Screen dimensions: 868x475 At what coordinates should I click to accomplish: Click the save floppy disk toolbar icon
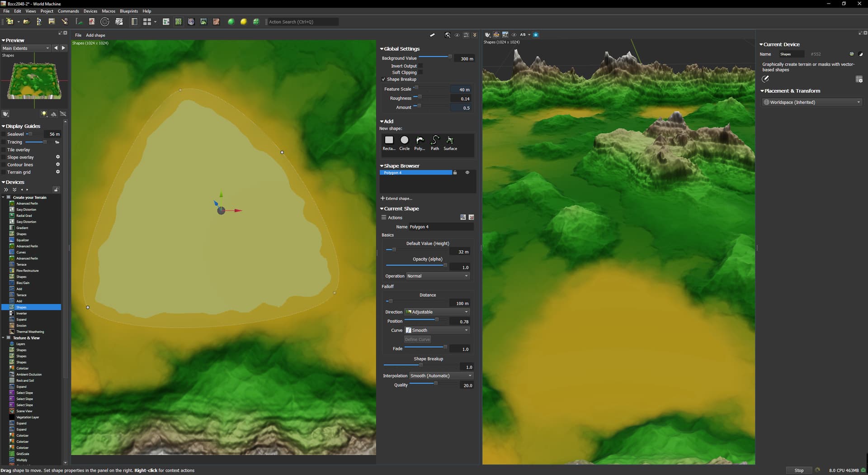[52, 22]
